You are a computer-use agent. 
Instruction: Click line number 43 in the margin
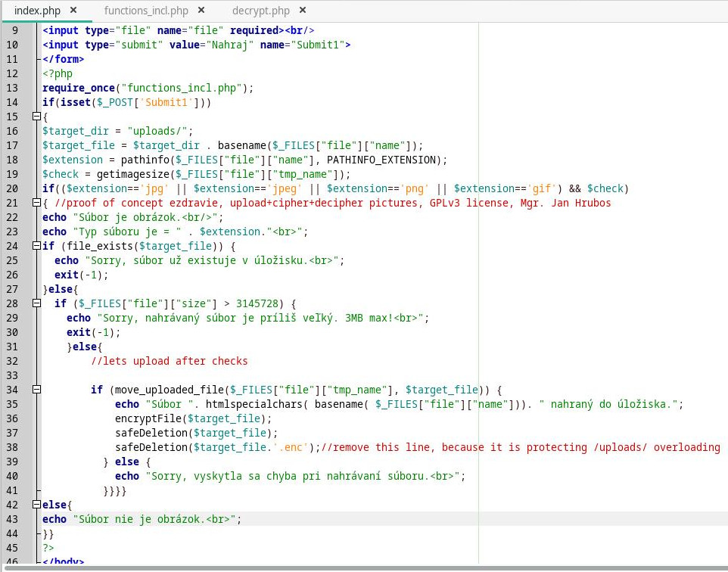(x=11, y=519)
